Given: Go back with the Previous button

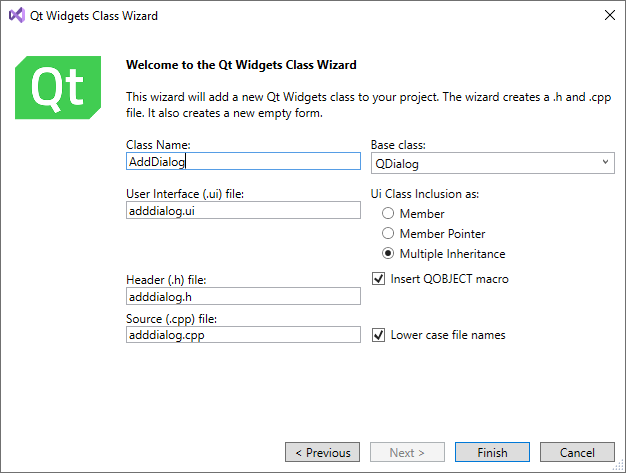Looking at the screenshot, I should point(322,453).
